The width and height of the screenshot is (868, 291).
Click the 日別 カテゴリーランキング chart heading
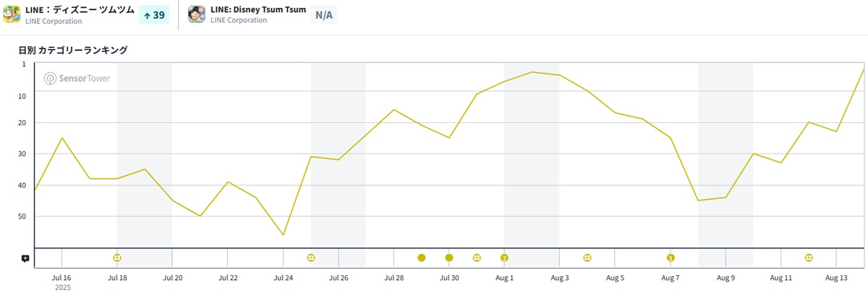coord(73,50)
